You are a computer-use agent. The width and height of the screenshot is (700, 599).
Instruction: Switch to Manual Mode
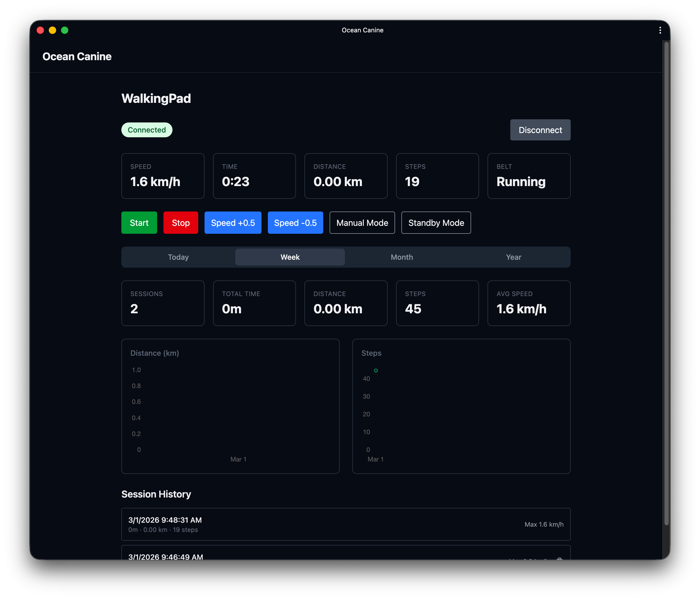pos(362,223)
